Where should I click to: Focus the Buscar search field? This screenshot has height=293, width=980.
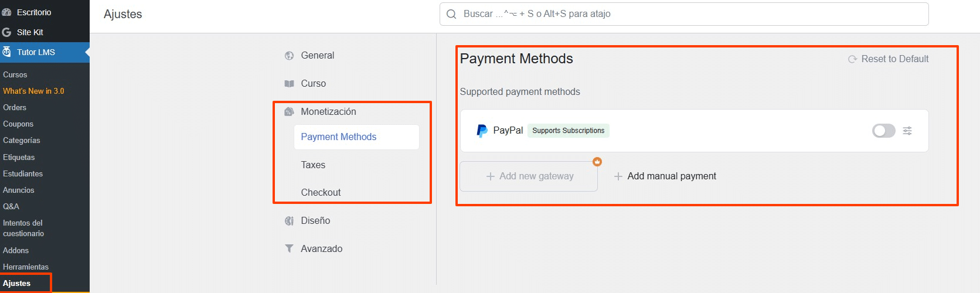tap(684, 14)
